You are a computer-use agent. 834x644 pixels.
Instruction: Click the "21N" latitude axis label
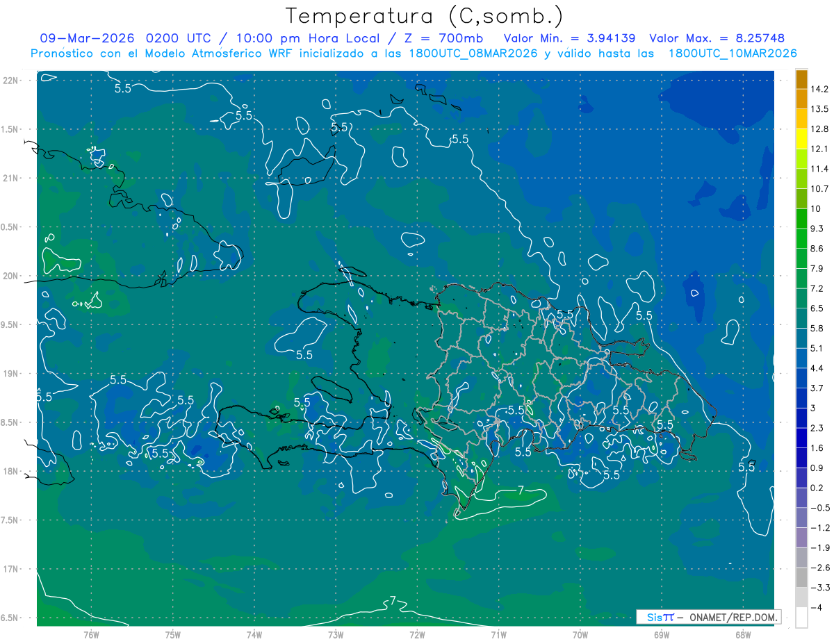10,178
